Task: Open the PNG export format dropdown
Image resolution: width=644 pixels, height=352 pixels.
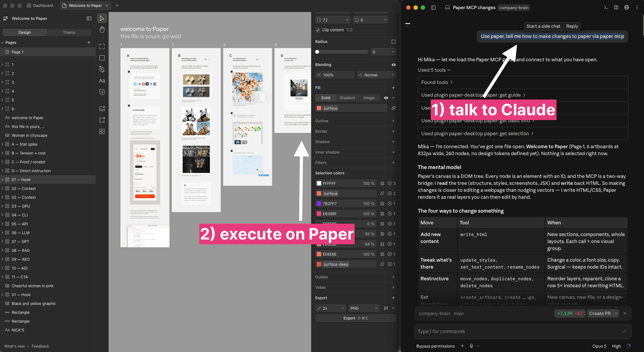Action: (364, 308)
